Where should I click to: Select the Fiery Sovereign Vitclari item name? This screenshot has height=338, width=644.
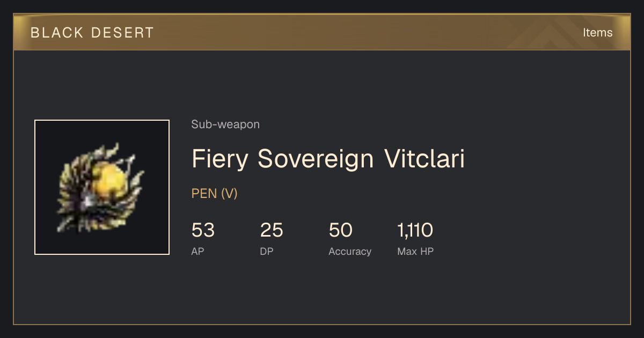pyautogui.click(x=328, y=159)
